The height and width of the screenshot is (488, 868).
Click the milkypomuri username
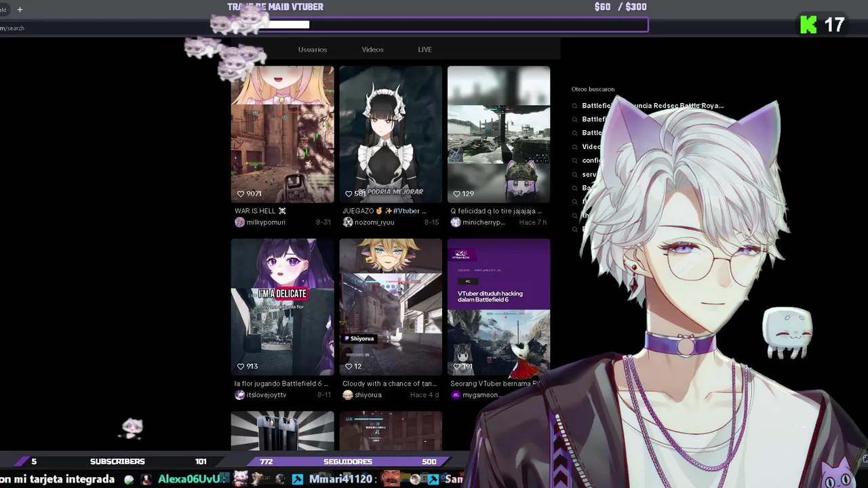pyautogui.click(x=266, y=222)
